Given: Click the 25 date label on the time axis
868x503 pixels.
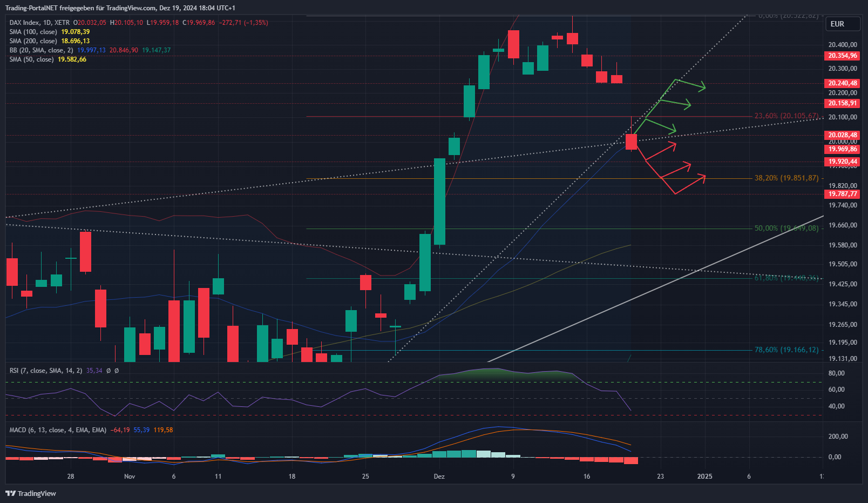Looking at the screenshot, I should click(365, 477).
